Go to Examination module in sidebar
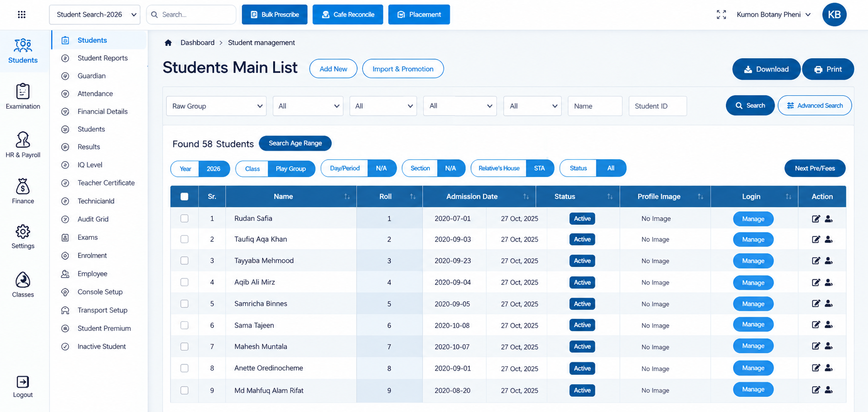 click(23, 96)
